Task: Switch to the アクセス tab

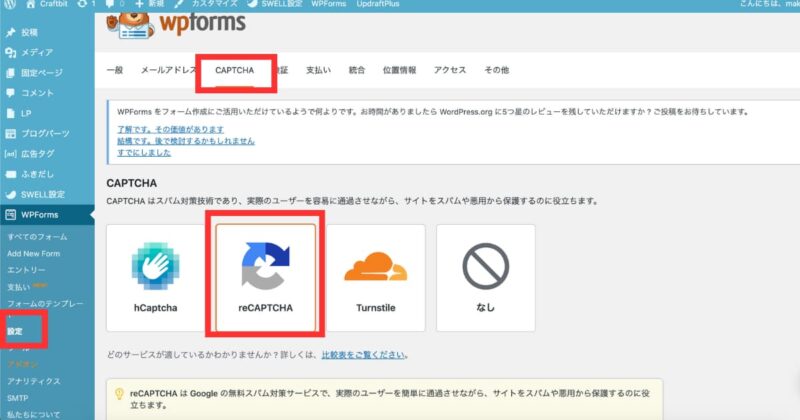Action: pyautogui.click(x=450, y=70)
